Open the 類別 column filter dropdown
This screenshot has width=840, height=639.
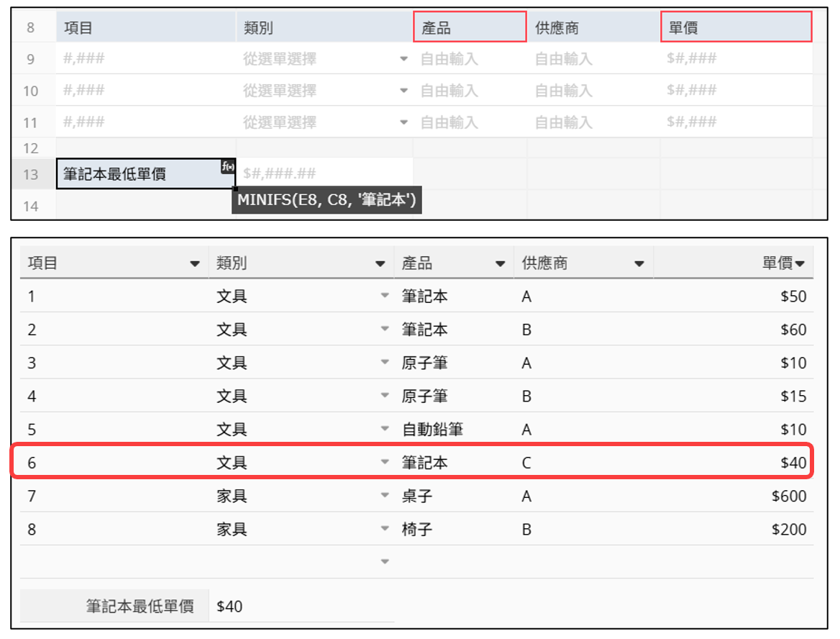pyautogui.click(x=380, y=264)
